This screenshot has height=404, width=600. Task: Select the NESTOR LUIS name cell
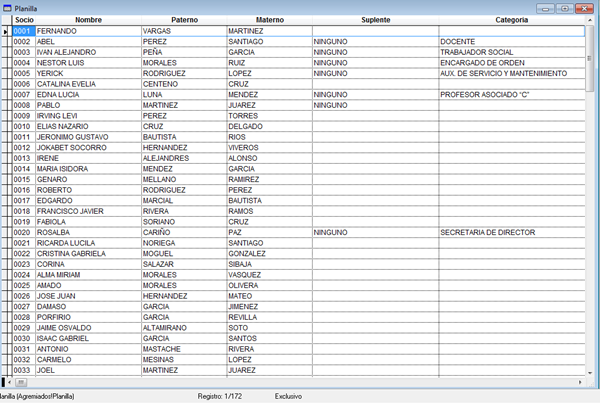point(88,63)
